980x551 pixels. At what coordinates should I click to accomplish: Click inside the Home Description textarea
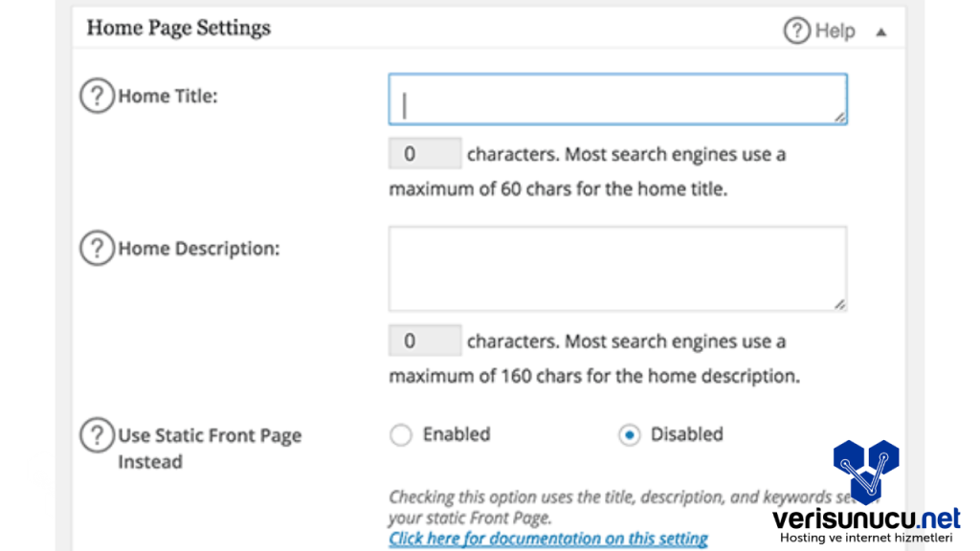(x=617, y=269)
